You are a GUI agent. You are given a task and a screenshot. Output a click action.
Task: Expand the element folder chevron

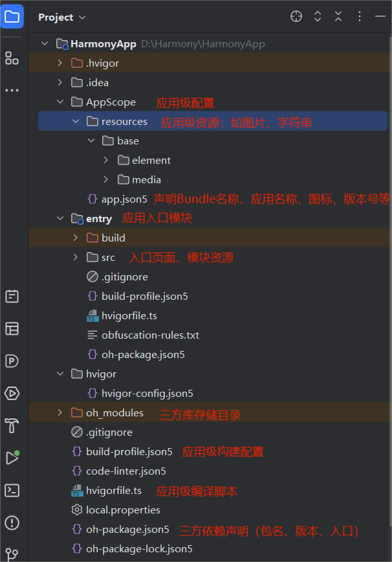[x=106, y=160]
